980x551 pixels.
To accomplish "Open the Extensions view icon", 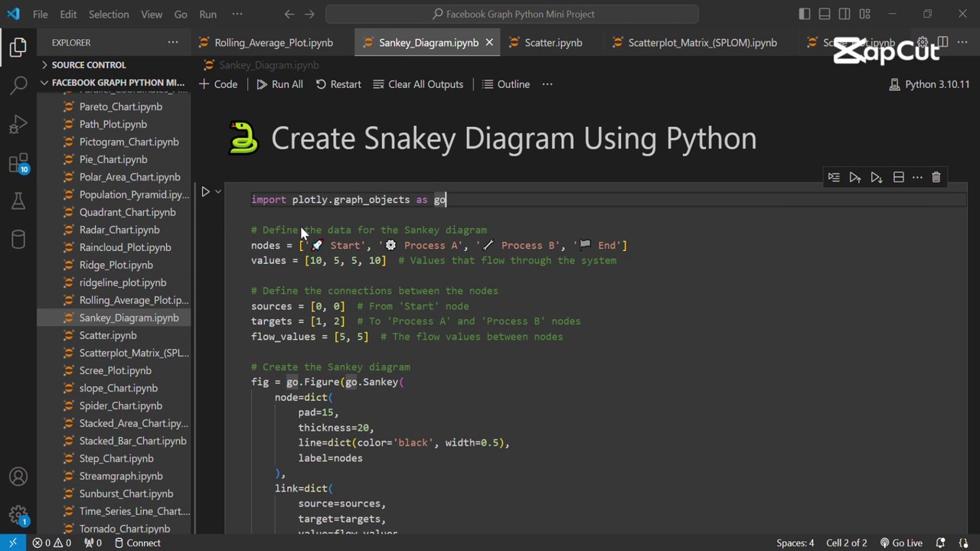I will [18, 163].
